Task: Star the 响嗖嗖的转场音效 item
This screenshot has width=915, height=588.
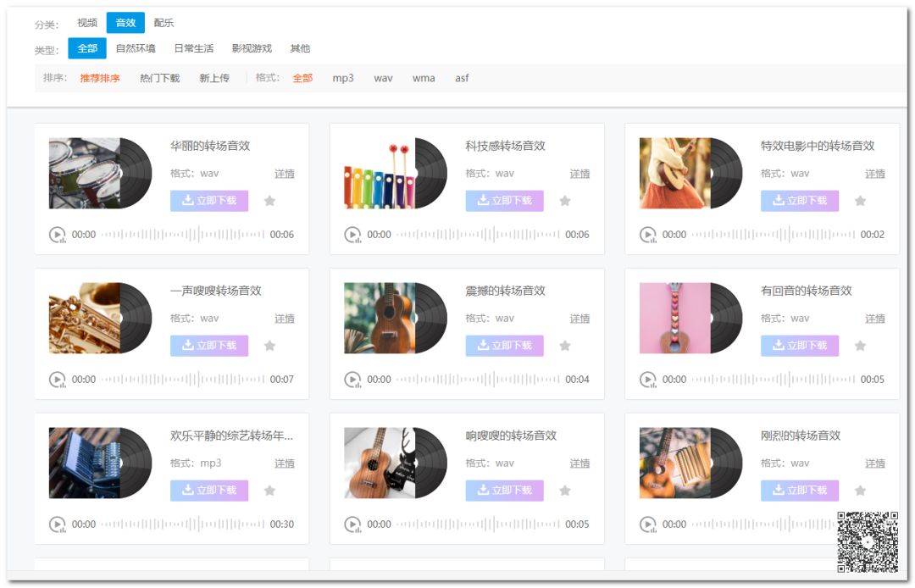Action: point(565,490)
